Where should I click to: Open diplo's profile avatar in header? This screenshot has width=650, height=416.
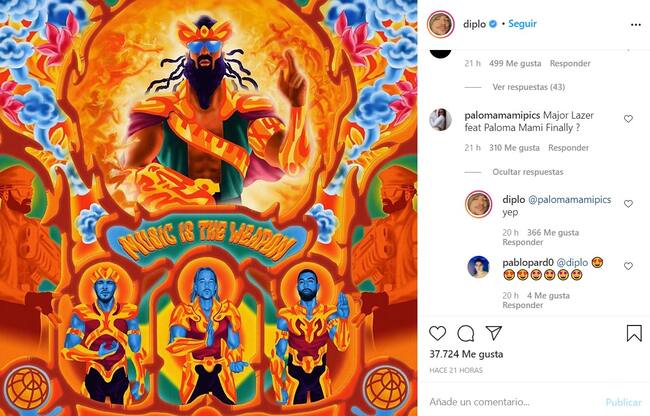(441, 24)
